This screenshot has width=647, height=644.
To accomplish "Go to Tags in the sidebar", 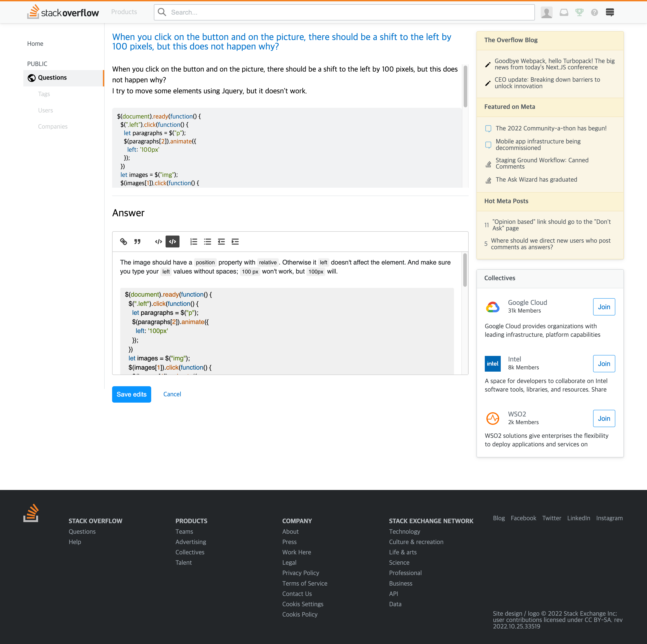I will [44, 94].
